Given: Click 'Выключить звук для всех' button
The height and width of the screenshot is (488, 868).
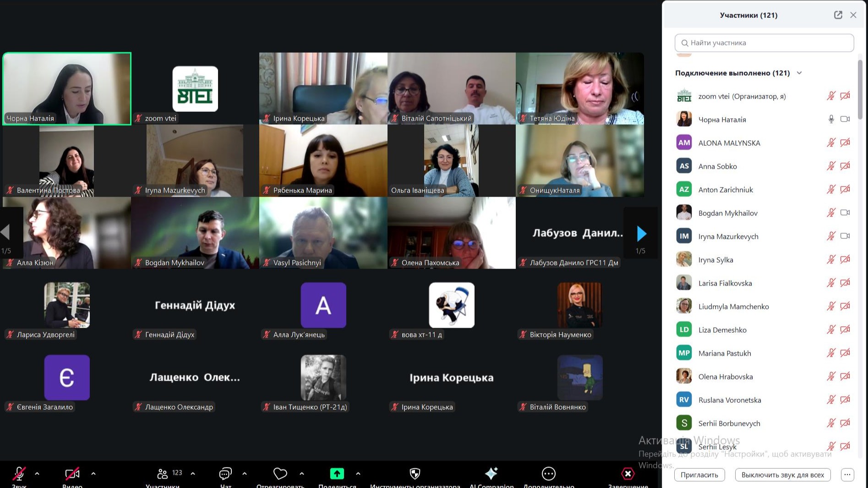Looking at the screenshot, I should [x=782, y=475].
